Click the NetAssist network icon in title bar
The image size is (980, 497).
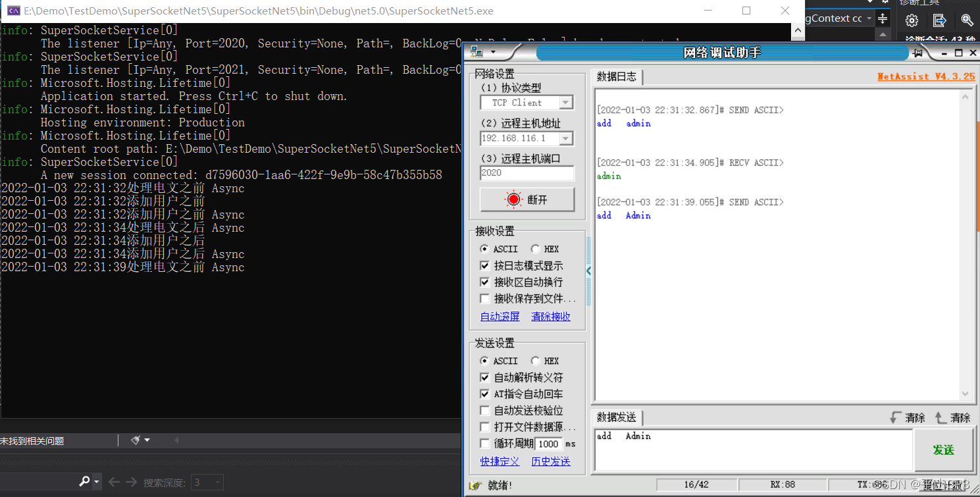pyautogui.click(x=477, y=53)
